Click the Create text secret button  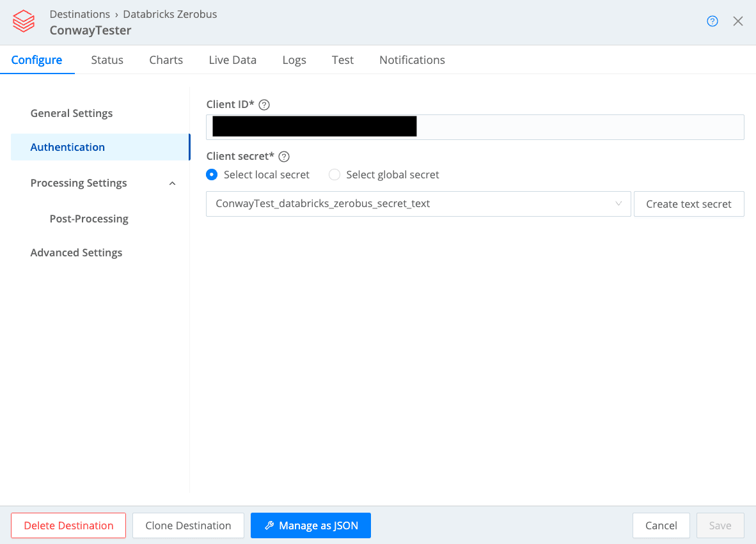click(688, 204)
